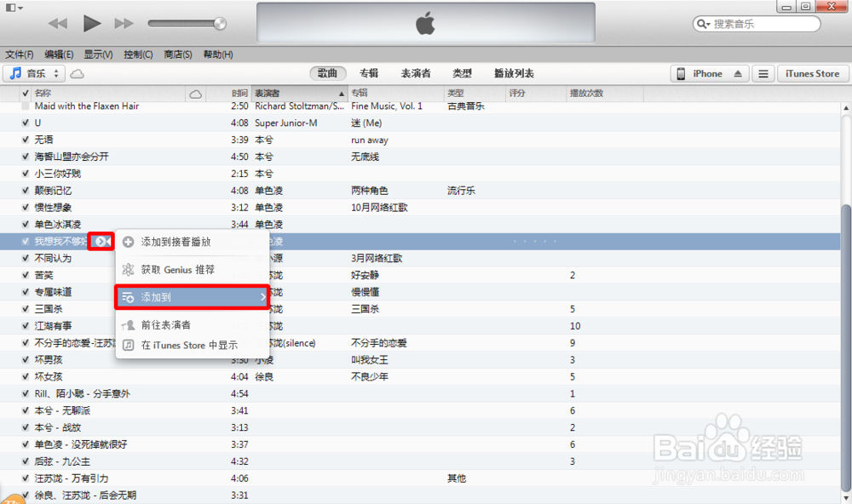The width and height of the screenshot is (852, 504).
Task: Open the iTunes Store button
Action: (812, 73)
